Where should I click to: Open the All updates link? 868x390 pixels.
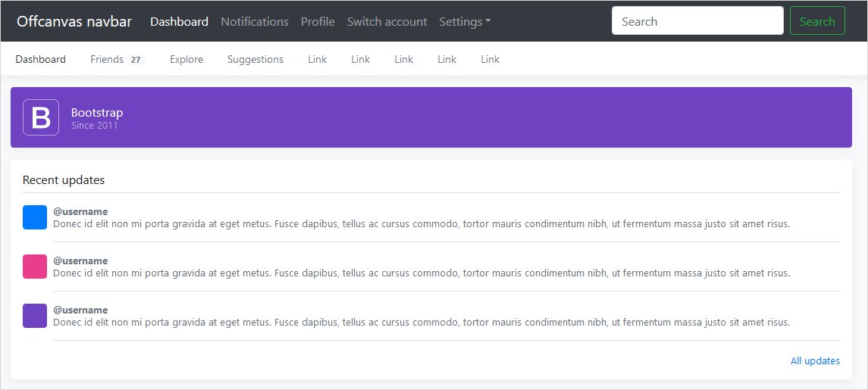click(x=815, y=361)
